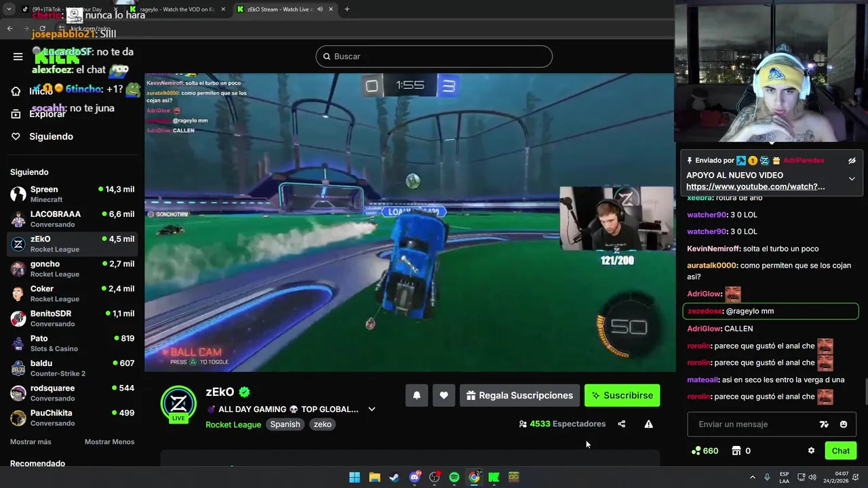
Task: Open Pato's Slots & Casino stream
Action: [72, 343]
